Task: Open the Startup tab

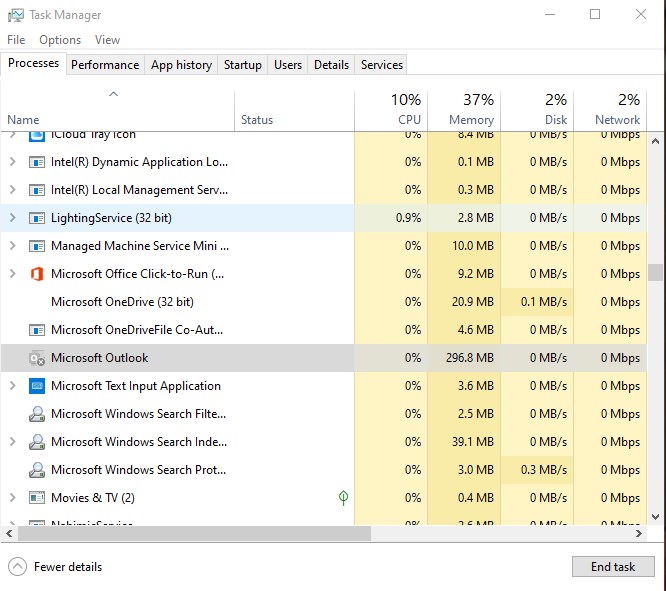Action: tap(243, 65)
